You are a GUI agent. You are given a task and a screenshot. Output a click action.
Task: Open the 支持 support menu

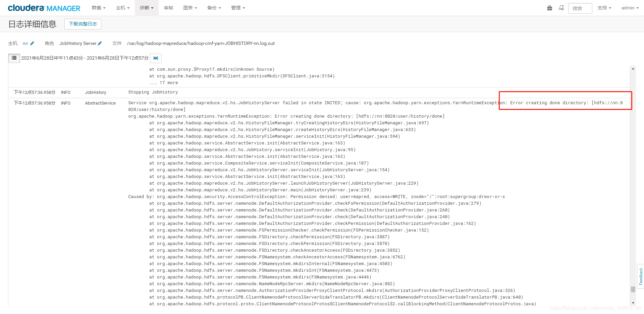(x=604, y=8)
